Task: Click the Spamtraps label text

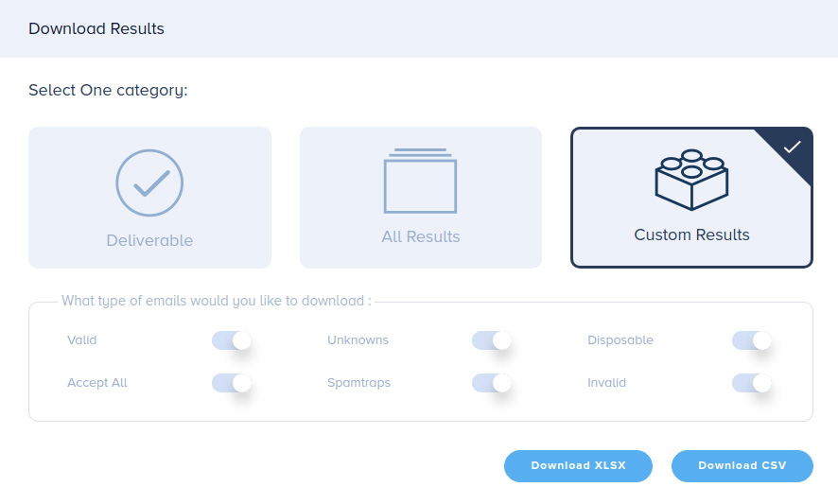Action: [x=359, y=383]
